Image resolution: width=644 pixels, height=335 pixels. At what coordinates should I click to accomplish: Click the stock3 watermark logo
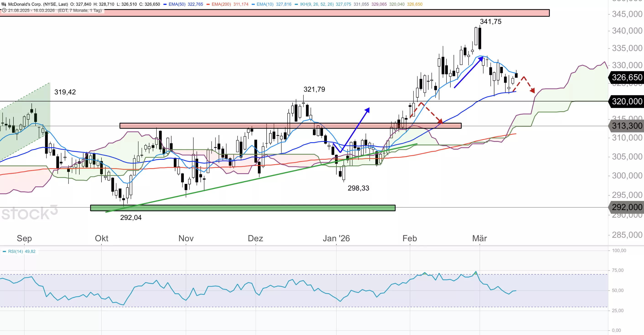coord(29,213)
